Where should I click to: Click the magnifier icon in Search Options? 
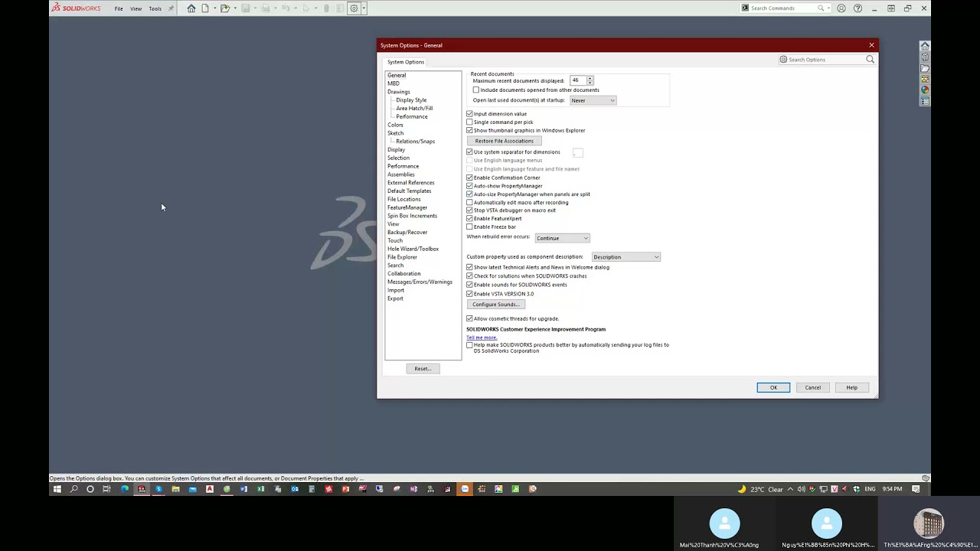(871, 60)
